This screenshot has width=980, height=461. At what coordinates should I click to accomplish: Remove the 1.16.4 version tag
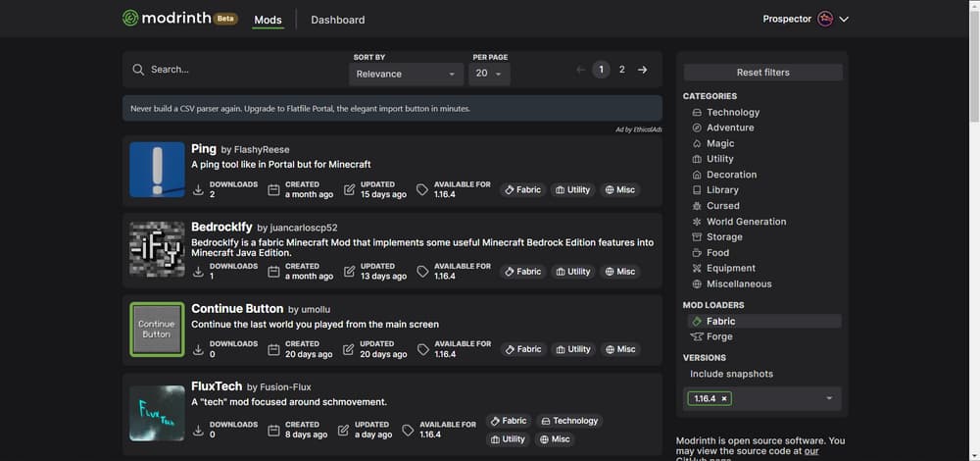coord(724,398)
